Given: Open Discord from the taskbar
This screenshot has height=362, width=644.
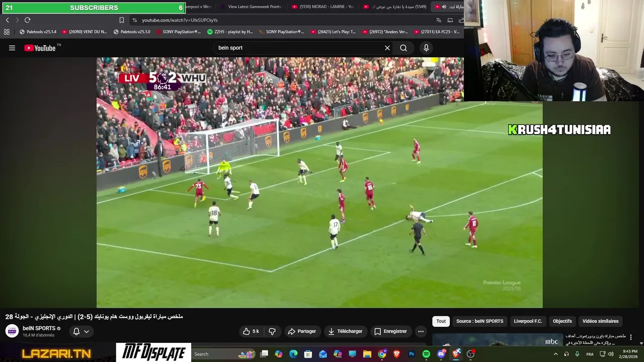Looking at the screenshot, I should 441,354.
